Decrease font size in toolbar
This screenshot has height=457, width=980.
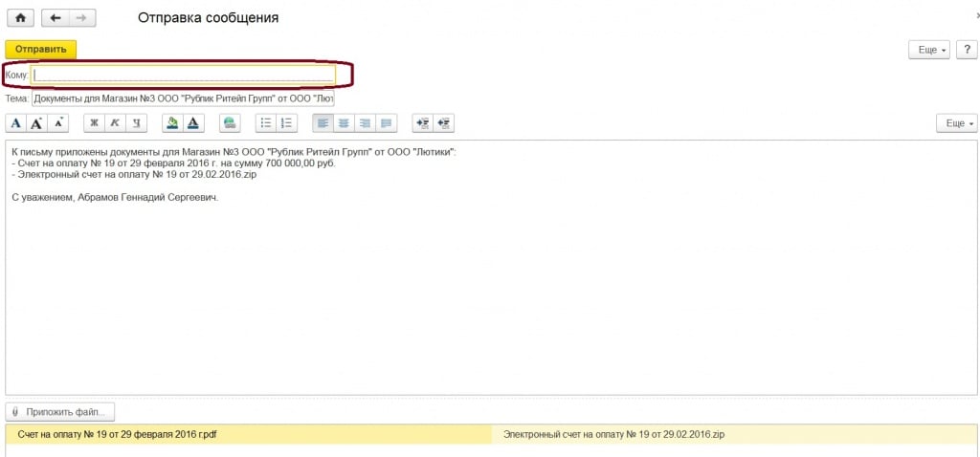pyautogui.click(x=58, y=123)
